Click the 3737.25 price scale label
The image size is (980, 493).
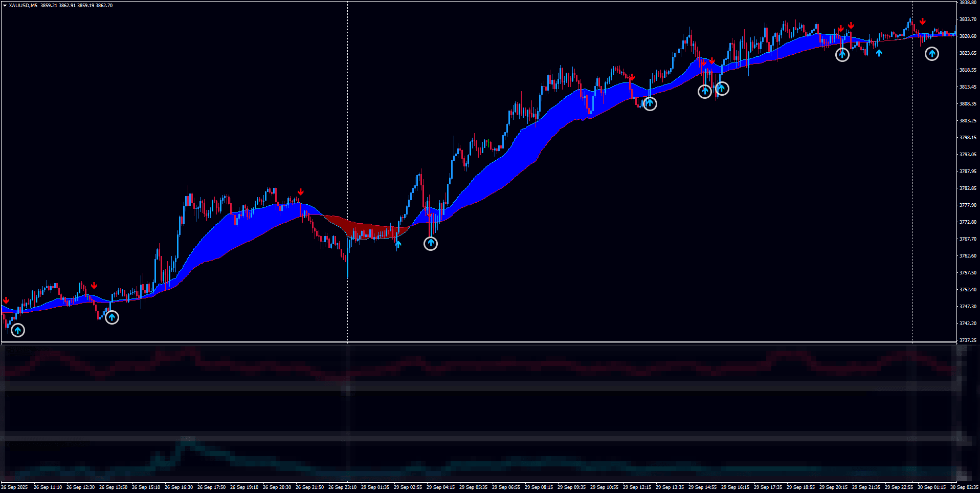(x=968, y=340)
